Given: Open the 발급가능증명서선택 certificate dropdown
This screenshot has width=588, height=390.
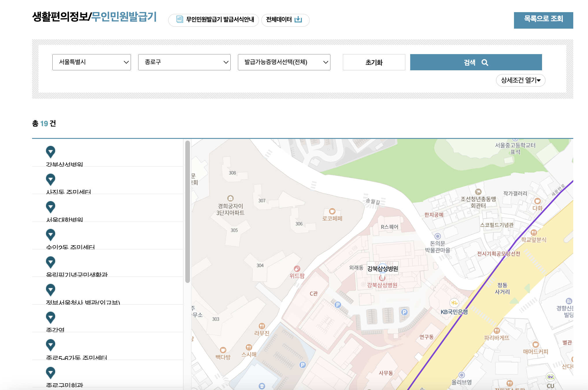Looking at the screenshot, I should click(284, 62).
